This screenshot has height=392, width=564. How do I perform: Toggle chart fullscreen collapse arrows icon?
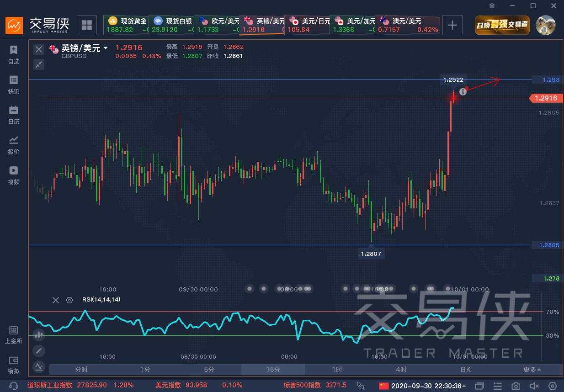[x=39, y=64]
